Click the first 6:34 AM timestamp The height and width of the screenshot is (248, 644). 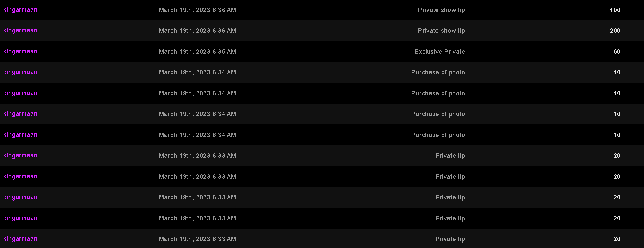[x=198, y=72]
